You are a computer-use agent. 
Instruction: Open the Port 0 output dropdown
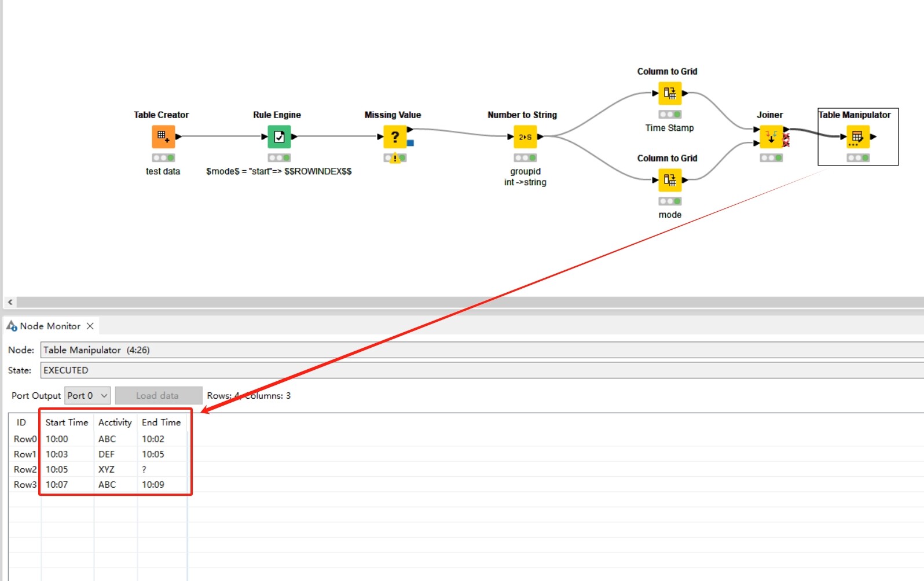pyautogui.click(x=87, y=396)
